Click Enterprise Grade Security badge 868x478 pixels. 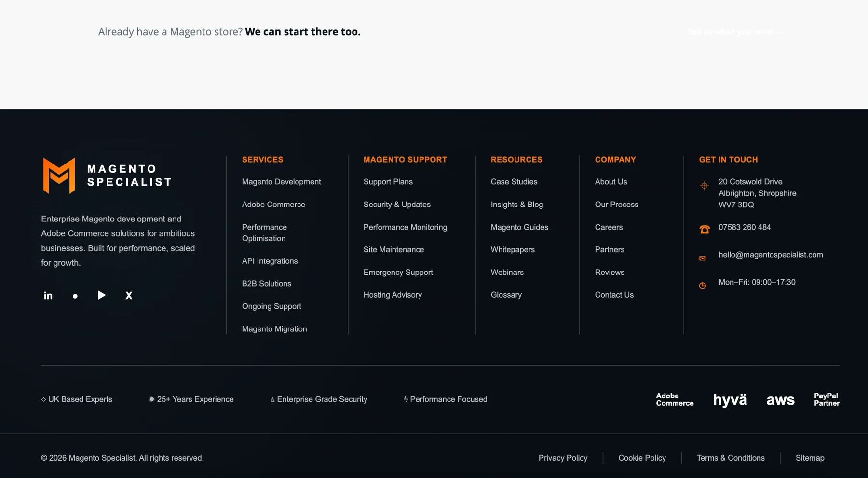point(319,399)
